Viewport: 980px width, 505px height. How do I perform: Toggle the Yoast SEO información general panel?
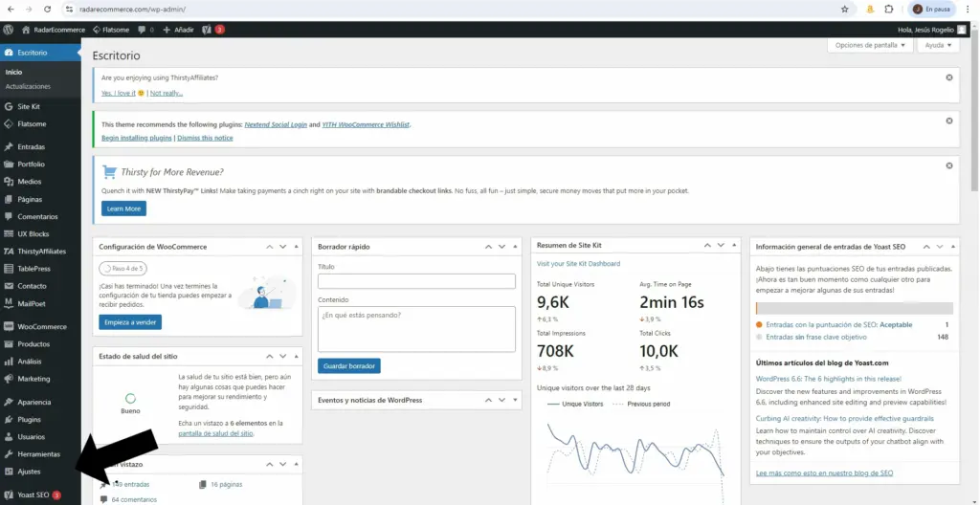point(953,247)
